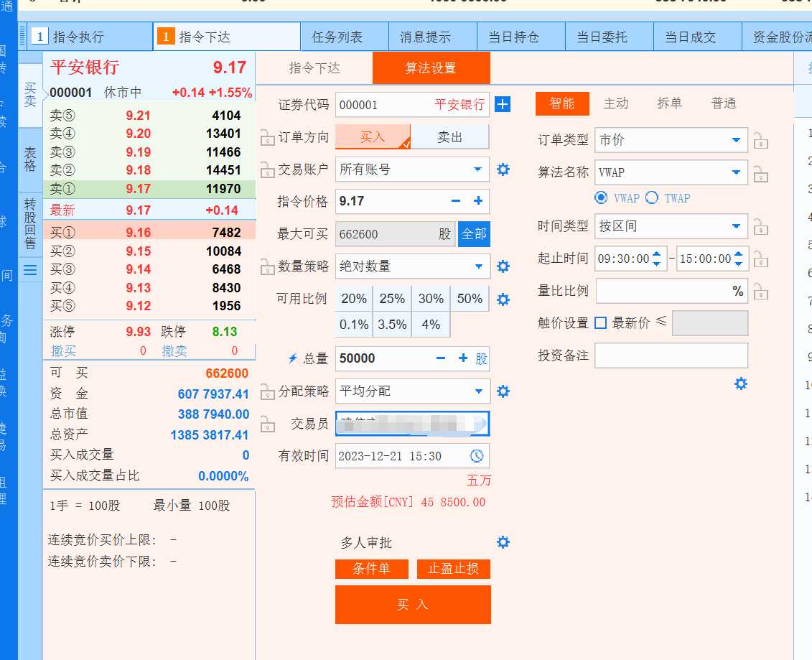Open the 消息提示 tab

pyautogui.click(x=432, y=37)
